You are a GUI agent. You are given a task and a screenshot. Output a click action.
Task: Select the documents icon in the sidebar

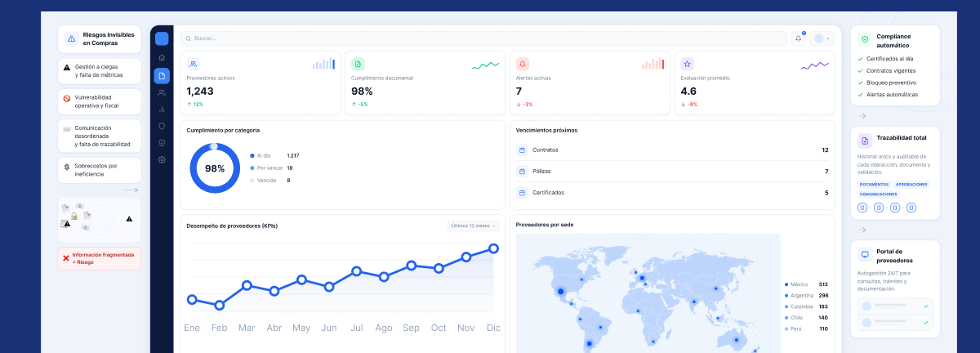(162, 76)
